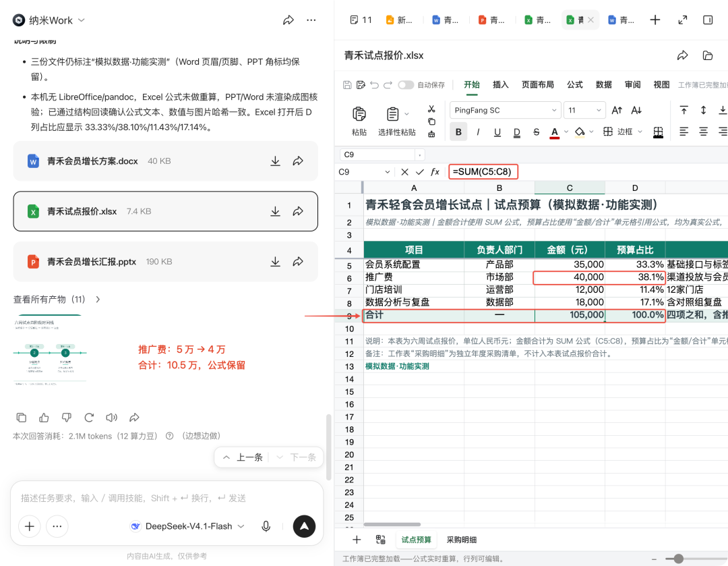Toggle bold formatting button

(459, 132)
